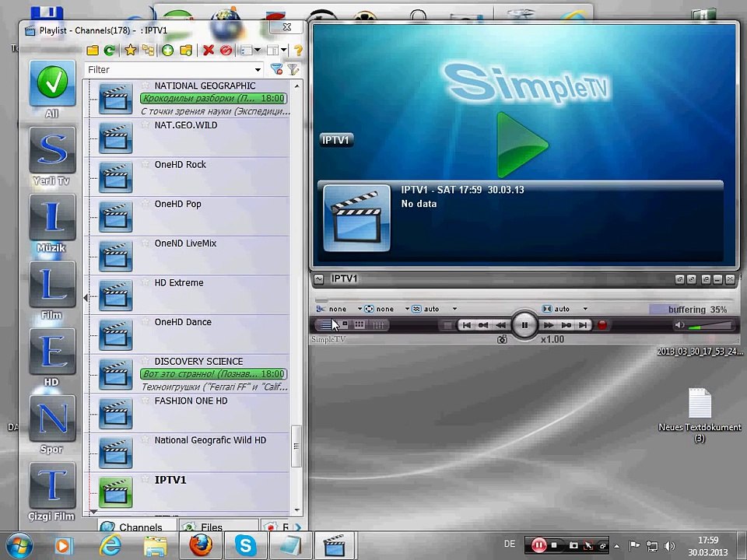
Task: Toggle the red record button
Action: point(602,325)
